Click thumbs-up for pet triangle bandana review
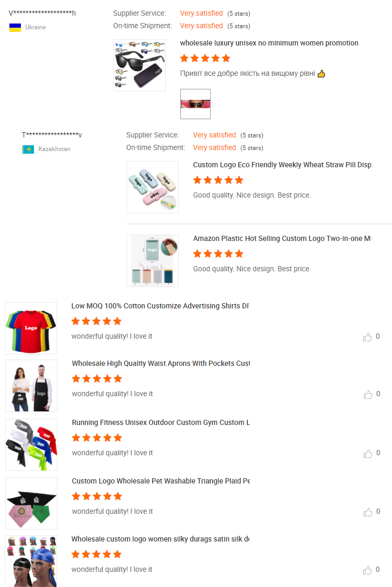This screenshot has height=587, width=392. pyautogui.click(x=367, y=512)
